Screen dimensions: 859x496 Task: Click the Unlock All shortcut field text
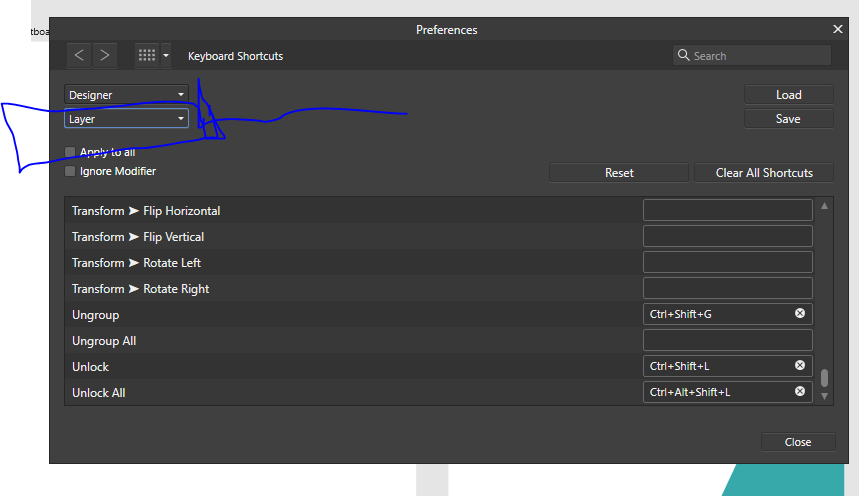[x=690, y=392]
